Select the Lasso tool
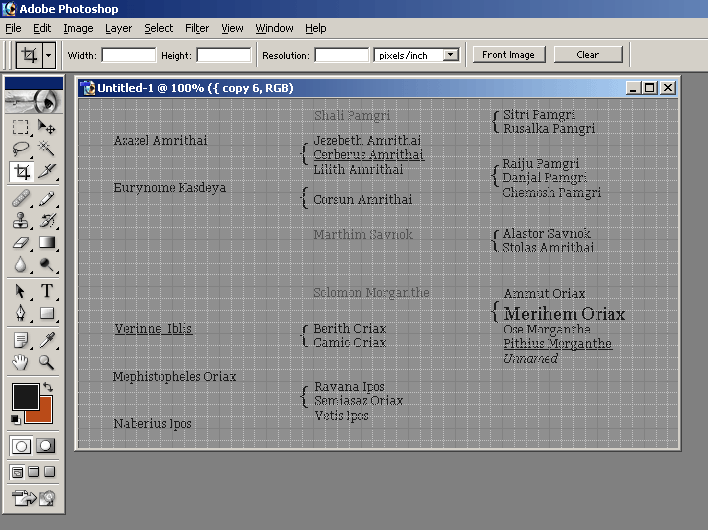Image resolution: width=708 pixels, height=530 pixels. pyautogui.click(x=20, y=149)
